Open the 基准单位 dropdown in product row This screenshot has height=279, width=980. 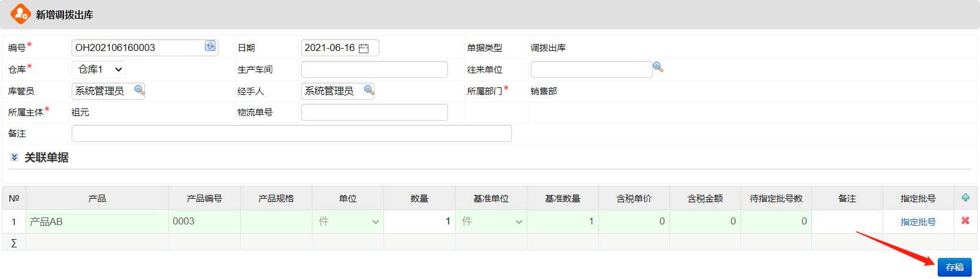pyautogui.click(x=491, y=222)
